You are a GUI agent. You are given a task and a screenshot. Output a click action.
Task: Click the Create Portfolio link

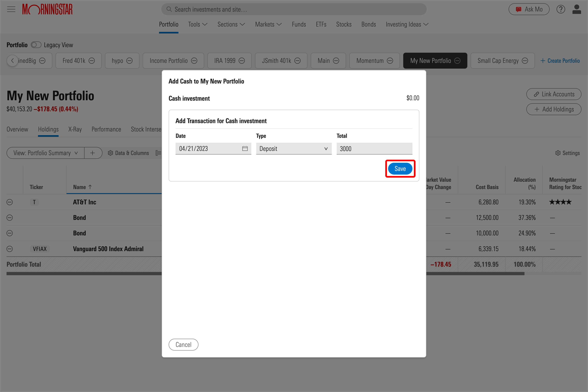(560, 61)
